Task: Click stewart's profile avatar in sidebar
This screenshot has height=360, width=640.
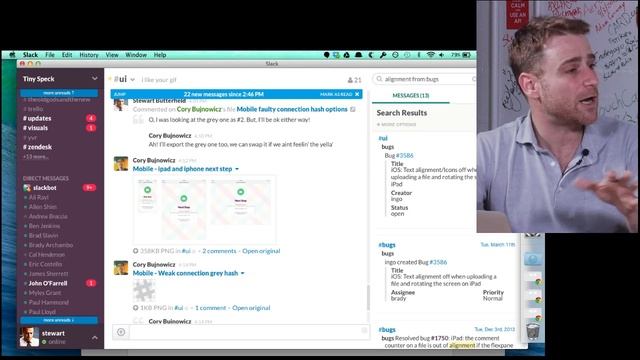Action: pos(29,337)
